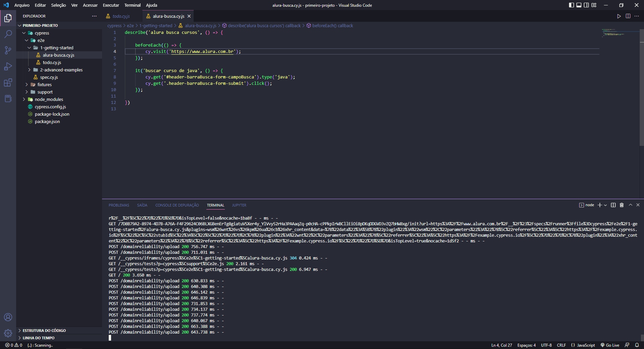Click Go Live server button
The width and height of the screenshot is (644, 349).
[x=610, y=345]
